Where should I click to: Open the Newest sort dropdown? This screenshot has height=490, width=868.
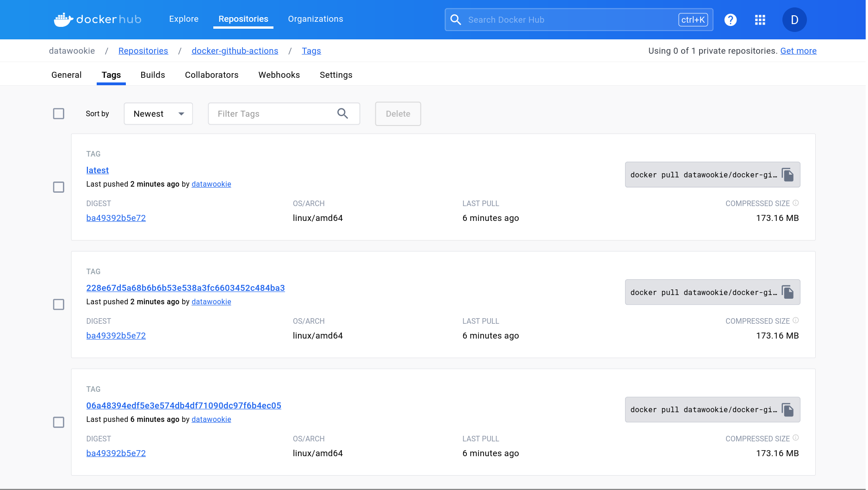[x=158, y=113]
